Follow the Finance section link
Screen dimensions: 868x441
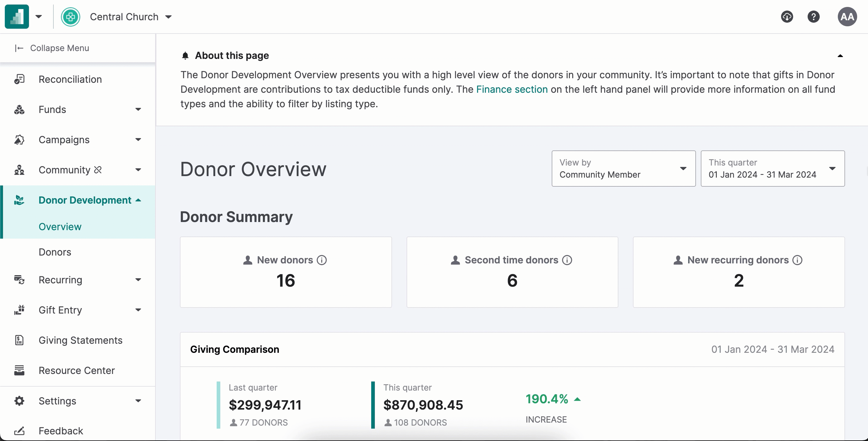pyautogui.click(x=512, y=89)
